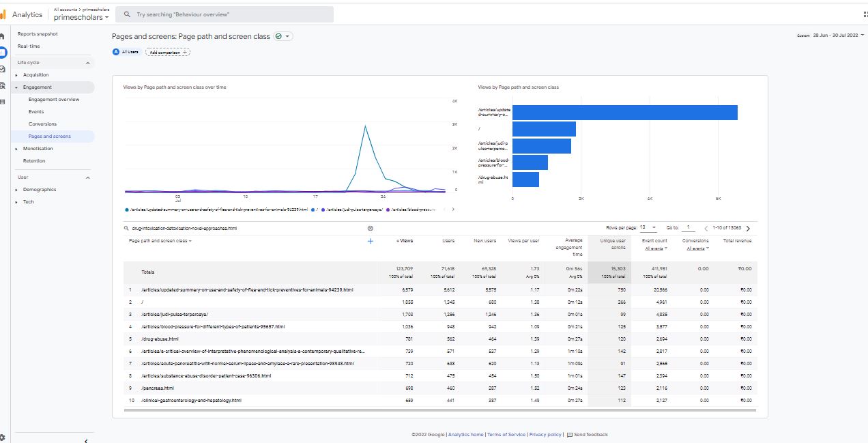Screen dimensions: 868x443
Task: Open the primescholars account selector
Action: (x=81, y=18)
